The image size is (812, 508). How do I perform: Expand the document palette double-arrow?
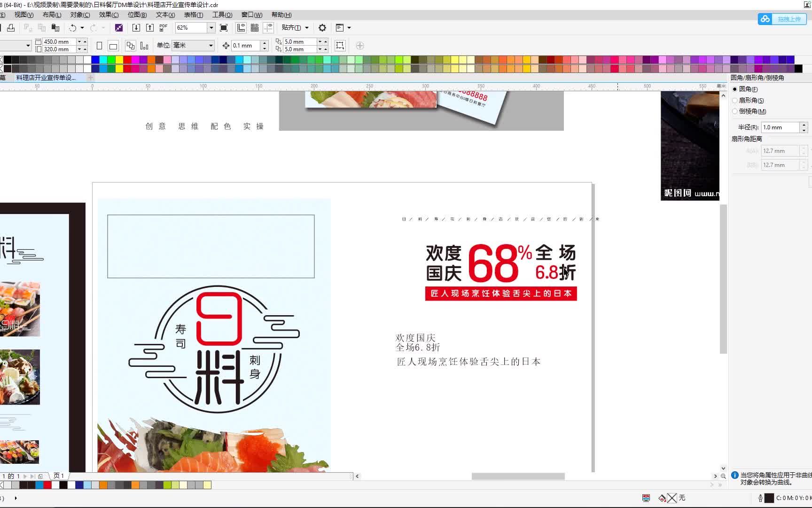[720, 485]
